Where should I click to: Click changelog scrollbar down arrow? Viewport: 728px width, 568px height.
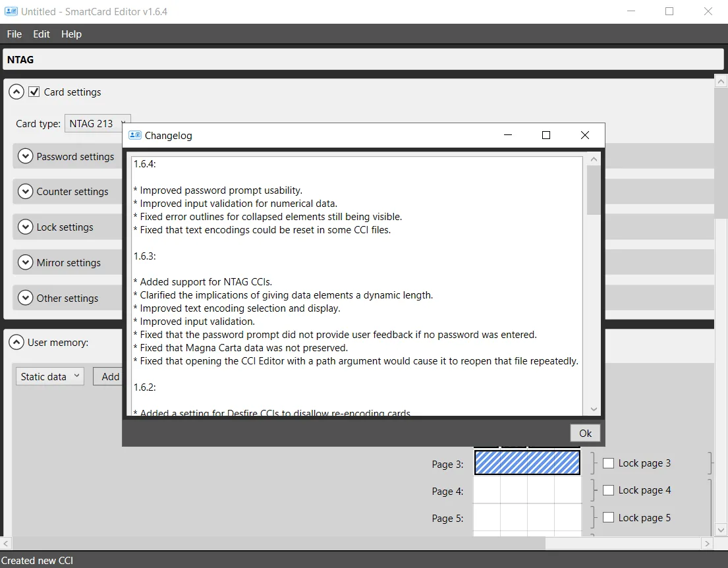click(x=594, y=409)
